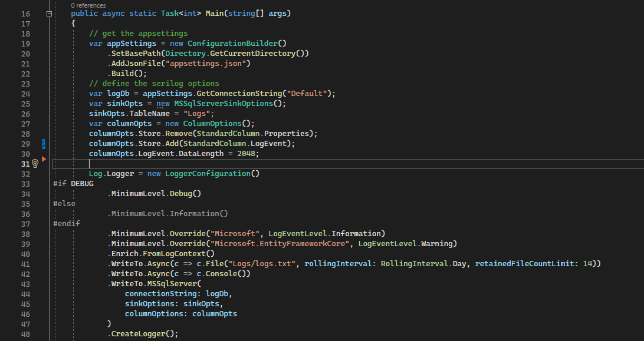Click the red triangle marker in the margin
The image size is (644, 341).
(x=44, y=159)
